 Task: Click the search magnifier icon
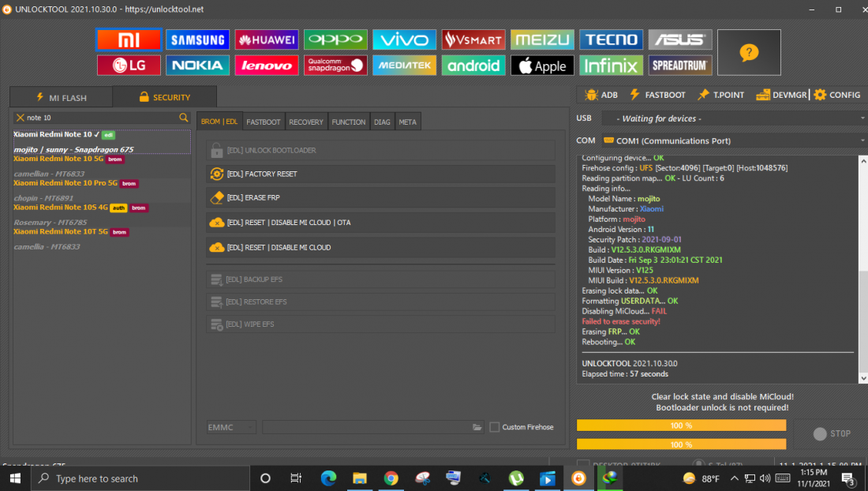pos(183,118)
